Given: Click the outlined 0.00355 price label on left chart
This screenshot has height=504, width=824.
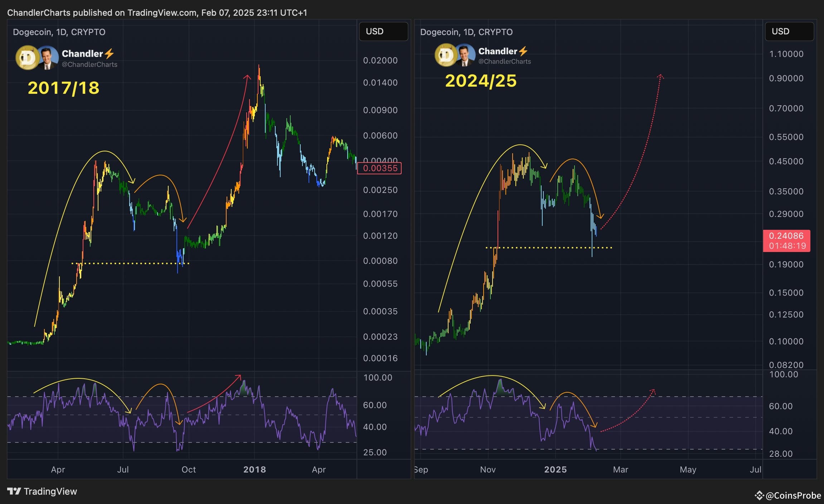Looking at the screenshot, I should (x=381, y=168).
